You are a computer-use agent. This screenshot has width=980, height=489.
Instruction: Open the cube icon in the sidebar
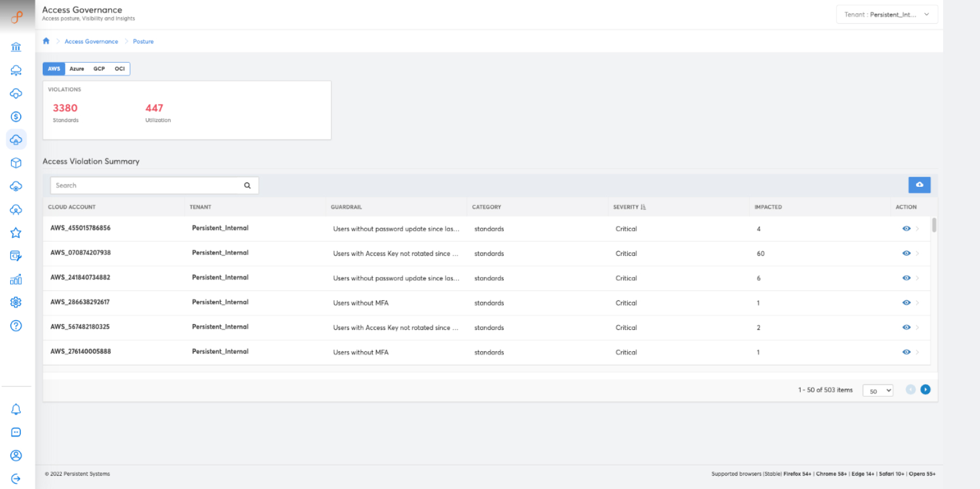(x=16, y=163)
